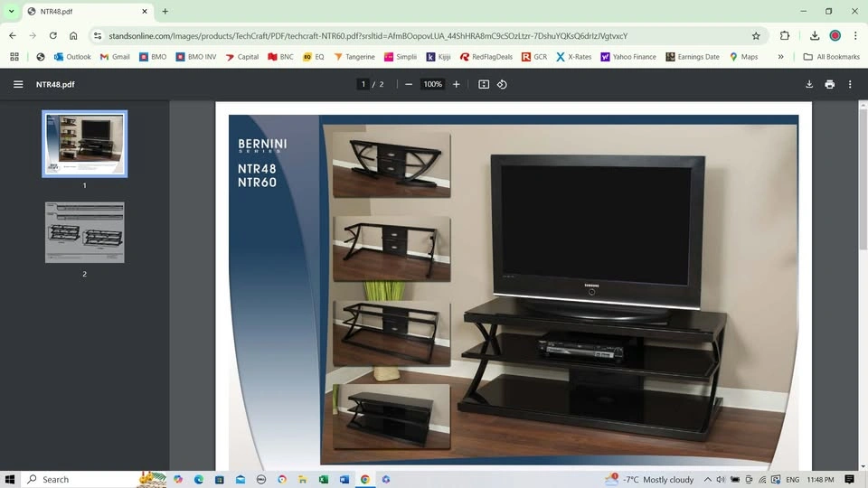Open the BNC bookmark
The image size is (868, 488).
tap(280, 56)
